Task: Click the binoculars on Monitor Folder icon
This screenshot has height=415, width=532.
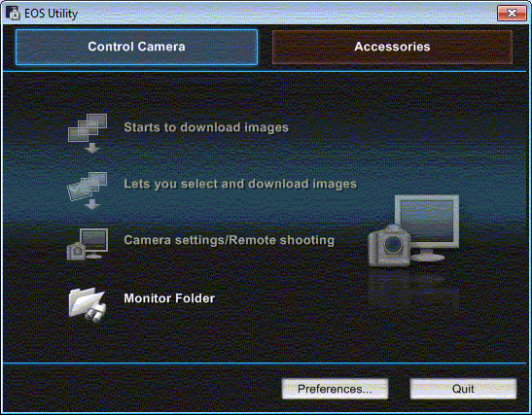Action: (x=95, y=314)
